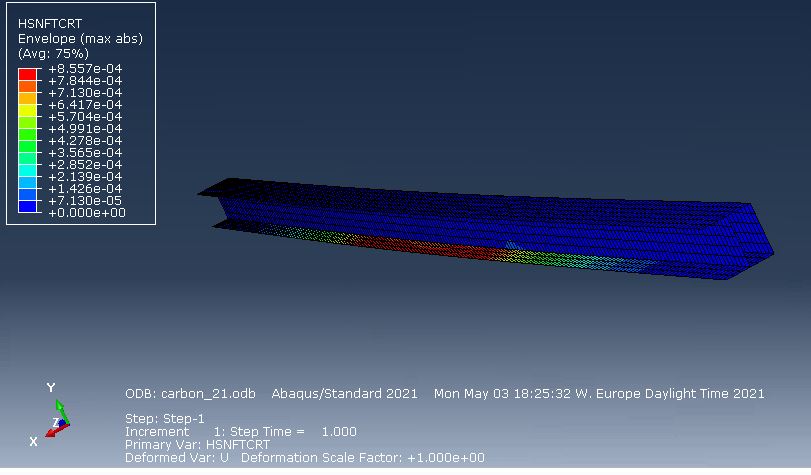Viewport: 811px width, 475px height.
Task: Click the legend value +7.130e-05
Action: click(85, 201)
